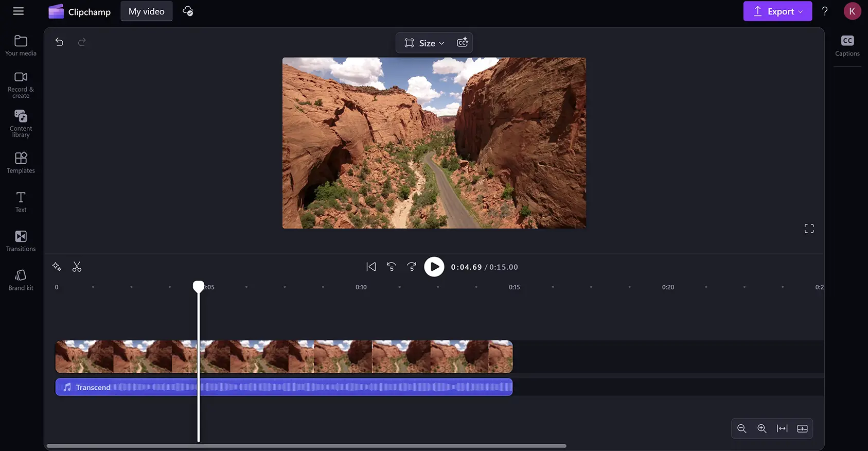Screen dimensions: 868x451
Task: Undo the last action
Action: click(59, 42)
